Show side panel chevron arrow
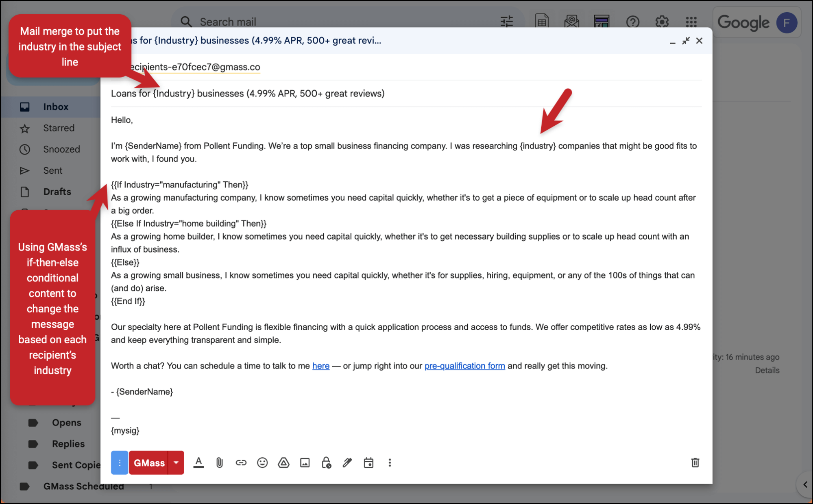This screenshot has width=813, height=504. 805,484
